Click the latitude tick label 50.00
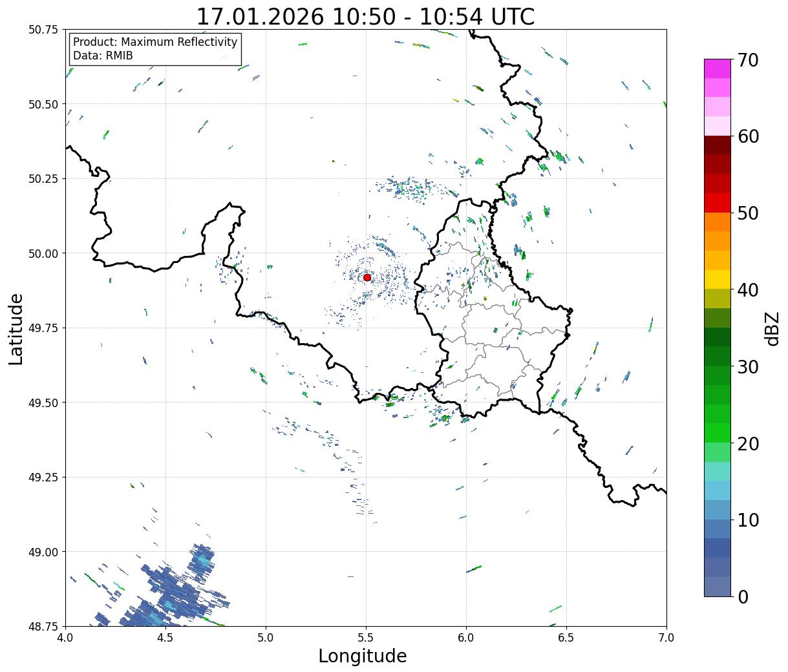 click(43, 253)
